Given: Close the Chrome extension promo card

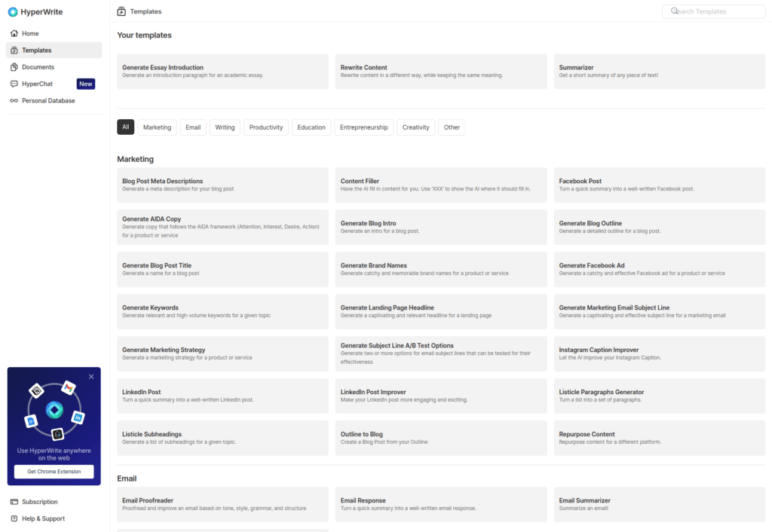Looking at the screenshot, I should pos(91,377).
